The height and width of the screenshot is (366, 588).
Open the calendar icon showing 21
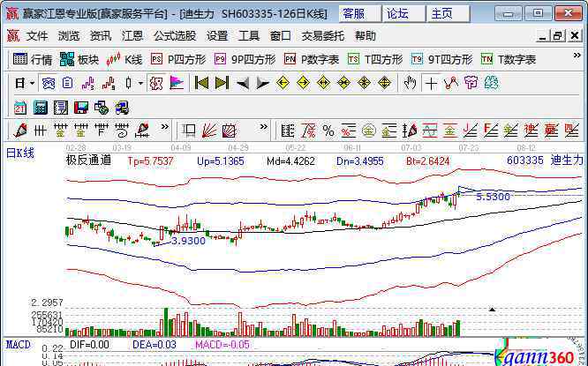tap(20, 108)
